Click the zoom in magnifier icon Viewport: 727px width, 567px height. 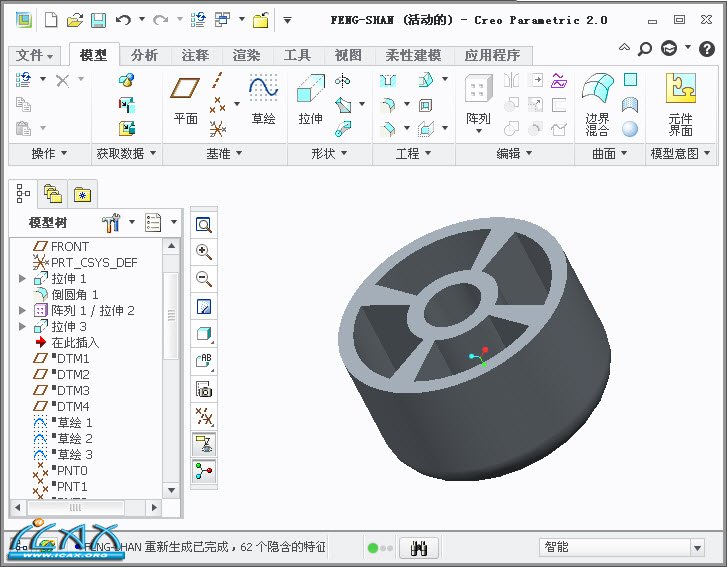coord(204,252)
